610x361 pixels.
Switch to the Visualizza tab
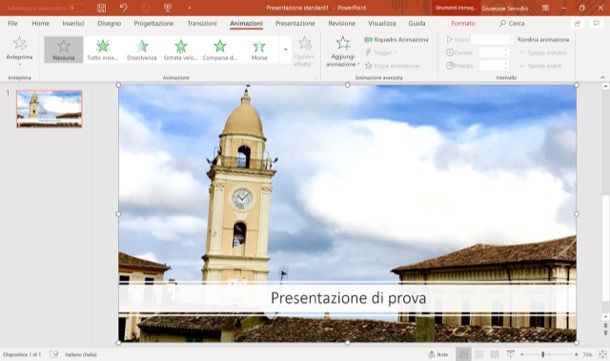click(382, 23)
